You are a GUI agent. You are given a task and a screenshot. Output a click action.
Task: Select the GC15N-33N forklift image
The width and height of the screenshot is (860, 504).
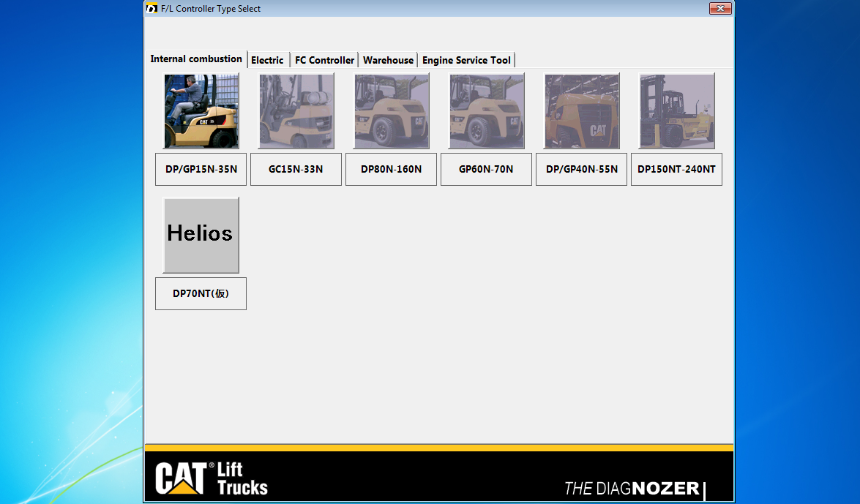point(296,111)
